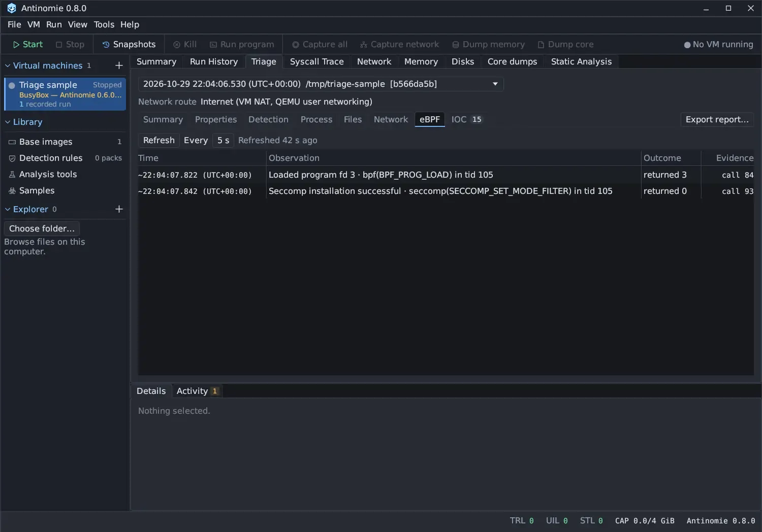Change the refresh interval 5 s
This screenshot has height=532, width=762.
pos(223,140)
